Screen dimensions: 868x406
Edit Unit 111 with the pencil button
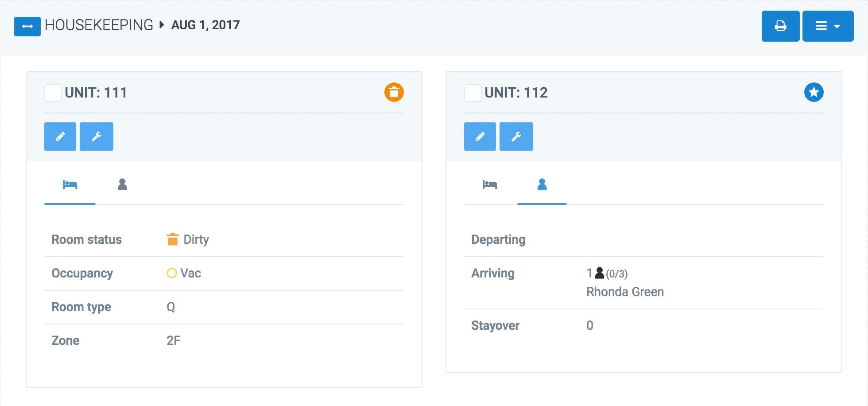[x=60, y=137]
